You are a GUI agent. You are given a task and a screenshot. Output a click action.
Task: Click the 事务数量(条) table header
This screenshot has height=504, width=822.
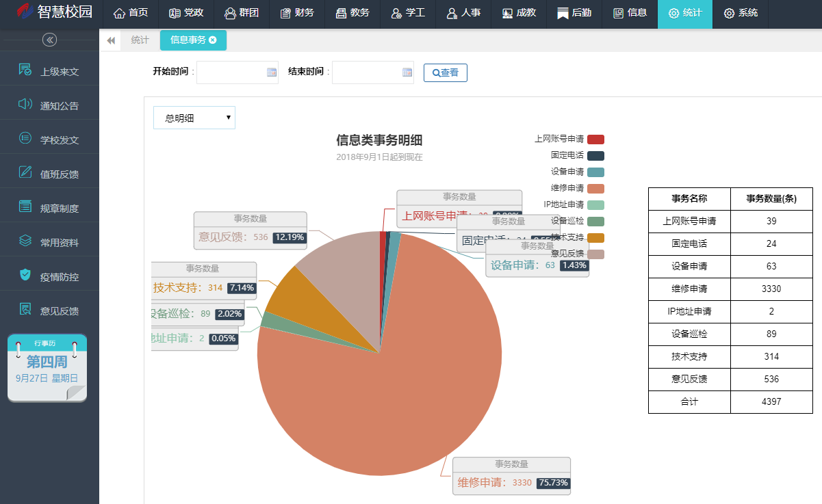point(771,198)
